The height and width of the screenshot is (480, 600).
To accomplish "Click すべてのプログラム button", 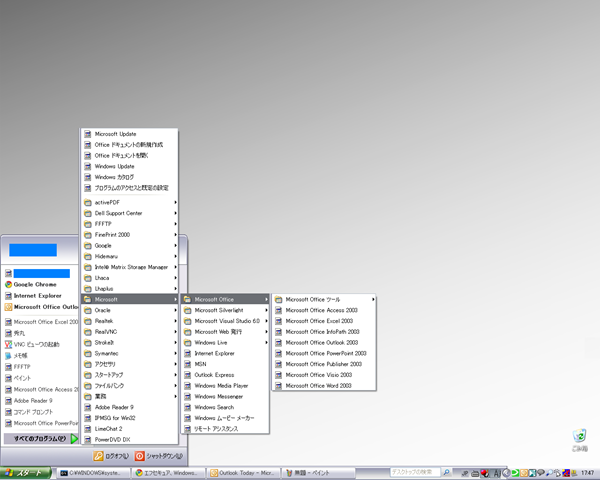I will tap(41, 439).
